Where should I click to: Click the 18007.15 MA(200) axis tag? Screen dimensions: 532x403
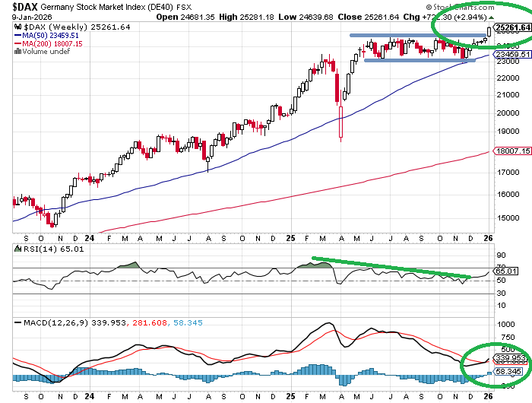pos(511,151)
